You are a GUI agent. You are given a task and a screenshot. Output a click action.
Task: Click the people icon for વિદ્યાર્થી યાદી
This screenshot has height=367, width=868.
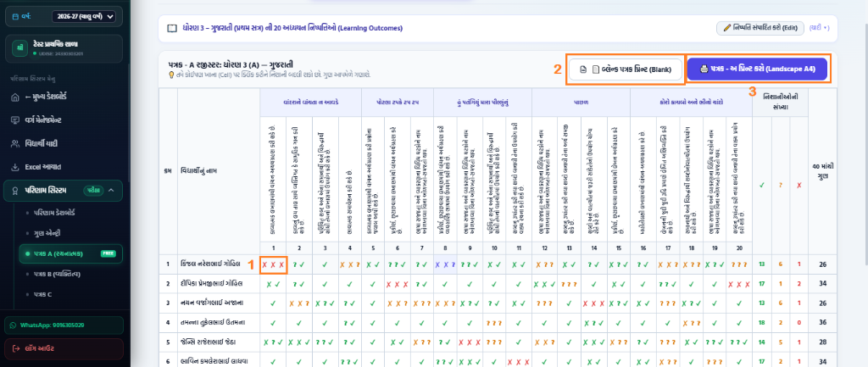click(x=15, y=143)
